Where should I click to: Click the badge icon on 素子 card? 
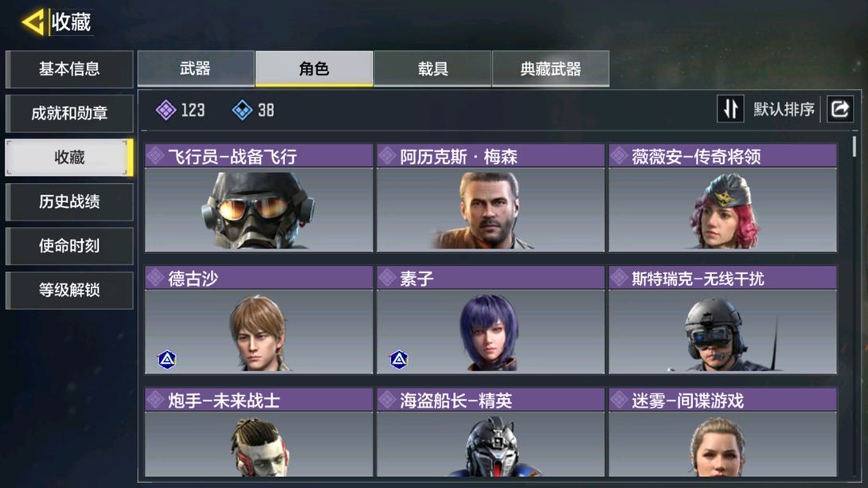[399, 360]
